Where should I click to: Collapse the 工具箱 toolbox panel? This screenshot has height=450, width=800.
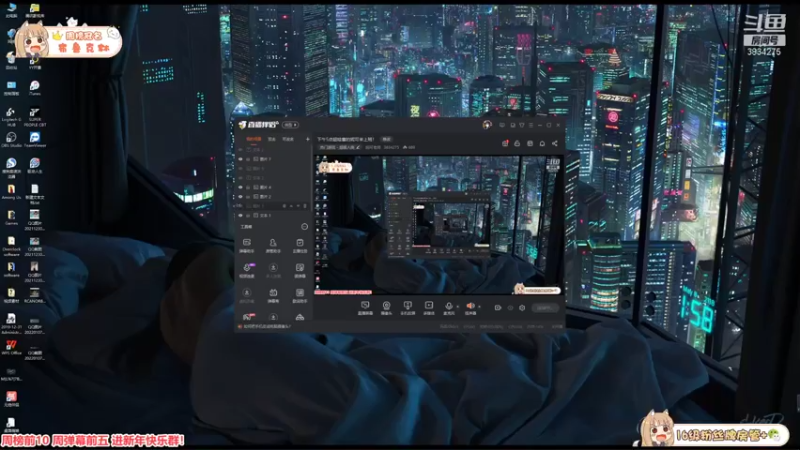pos(305,227)
